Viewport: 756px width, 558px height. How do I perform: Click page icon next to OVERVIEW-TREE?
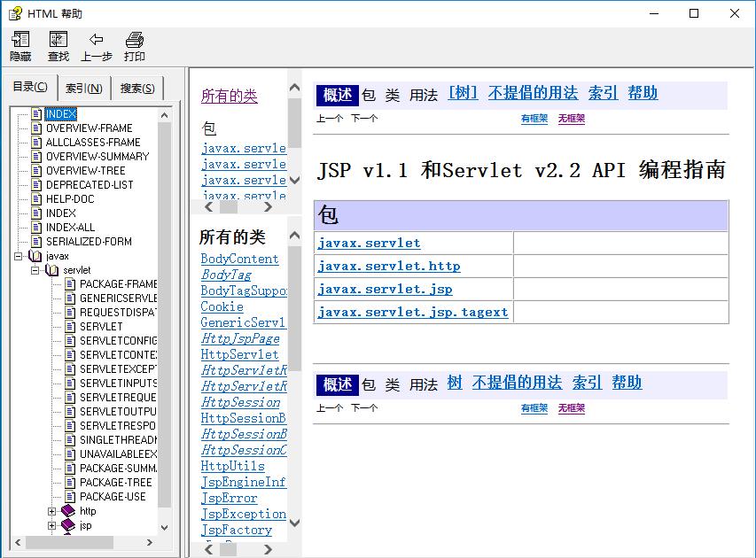tap(36, 171)
